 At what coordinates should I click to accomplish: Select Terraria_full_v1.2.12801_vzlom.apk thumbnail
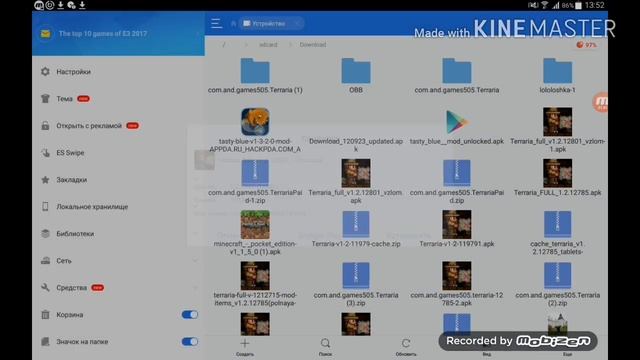pos(356,173)
